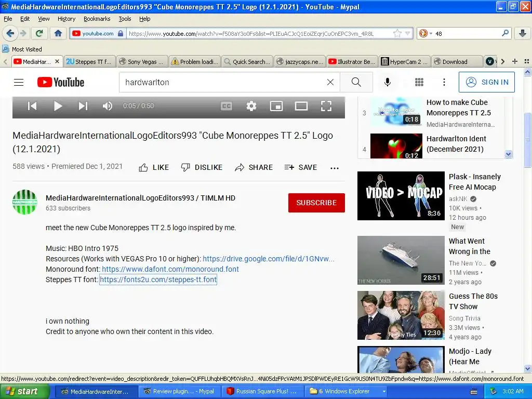The width and height of the screenshot is (532, 399).
Task: Play the video
Action: coord(58,106)
